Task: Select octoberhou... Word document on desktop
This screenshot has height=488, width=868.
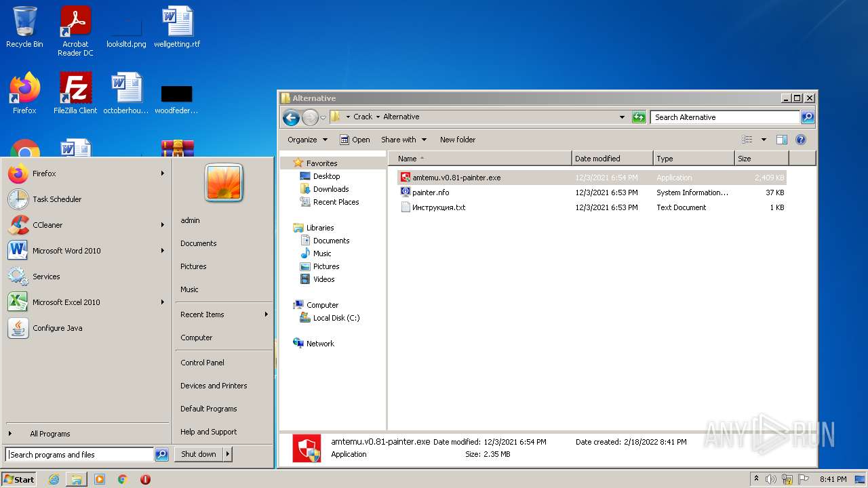Action: 126,94
